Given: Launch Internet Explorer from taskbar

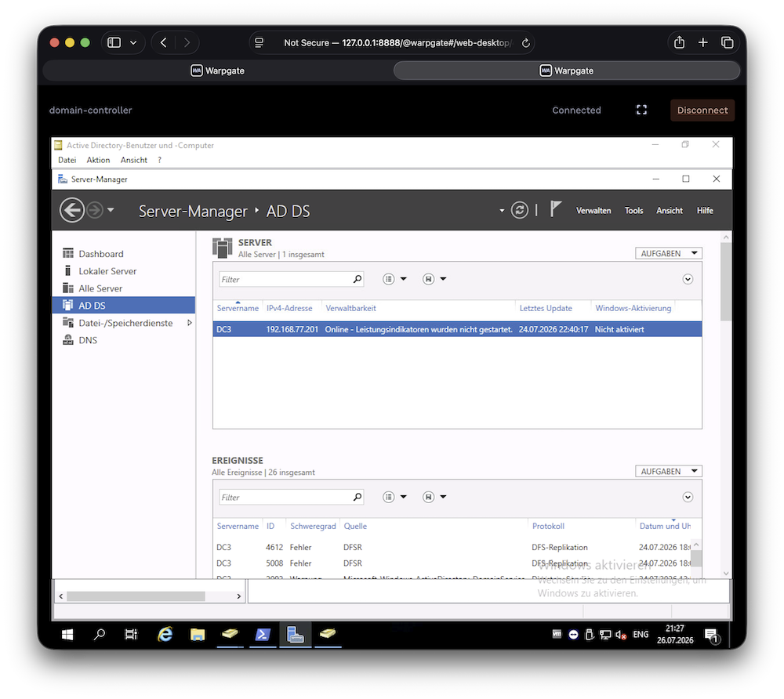Looking at the screenshot, I should coord(165,635).
